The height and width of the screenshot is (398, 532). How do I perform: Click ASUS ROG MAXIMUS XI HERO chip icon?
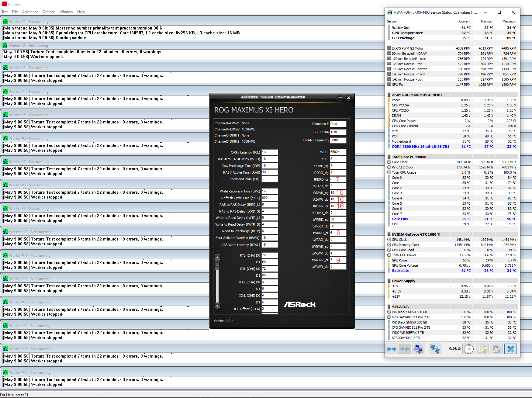click(389, 95)
